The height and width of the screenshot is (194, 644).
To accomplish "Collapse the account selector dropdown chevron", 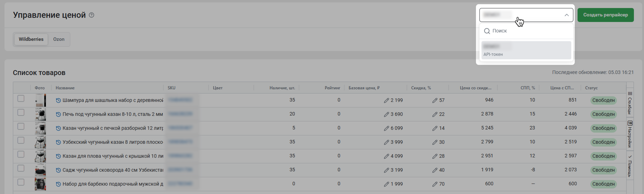I will coord(566,15).
